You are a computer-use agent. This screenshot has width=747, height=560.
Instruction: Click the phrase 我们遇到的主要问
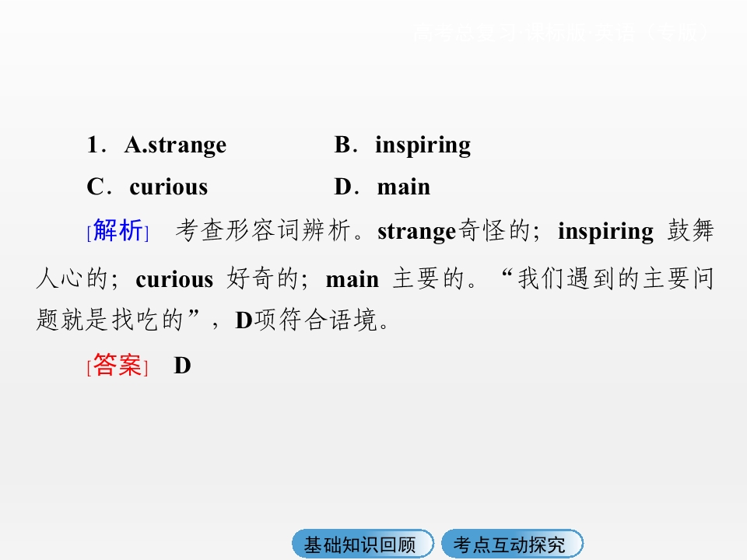click(x=616, y=279)
